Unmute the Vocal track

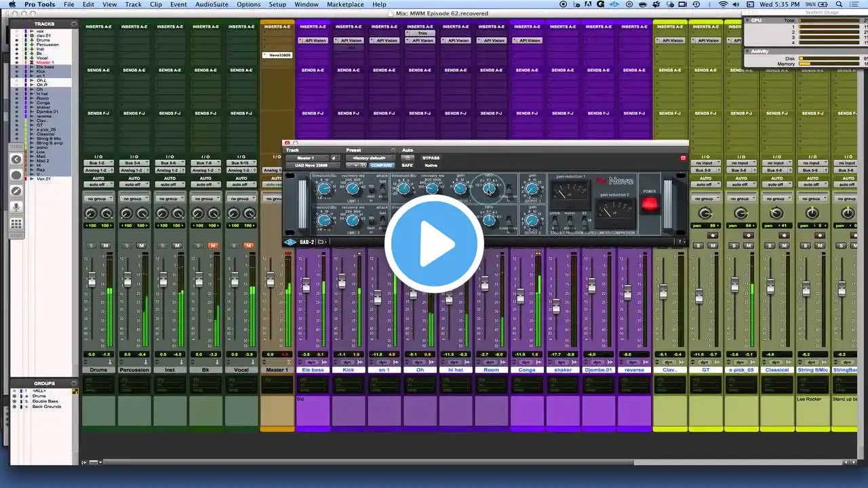coord(248,245)
